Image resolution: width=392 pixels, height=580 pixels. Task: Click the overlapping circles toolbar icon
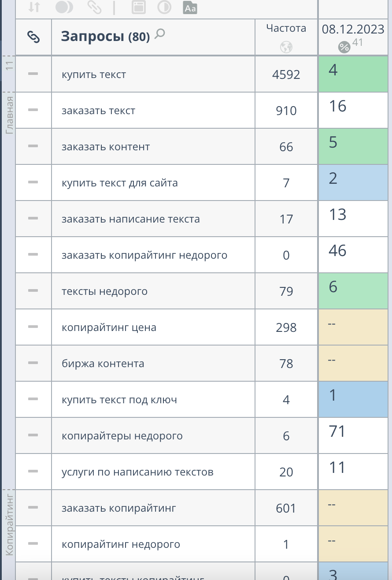tap(64, 7)
